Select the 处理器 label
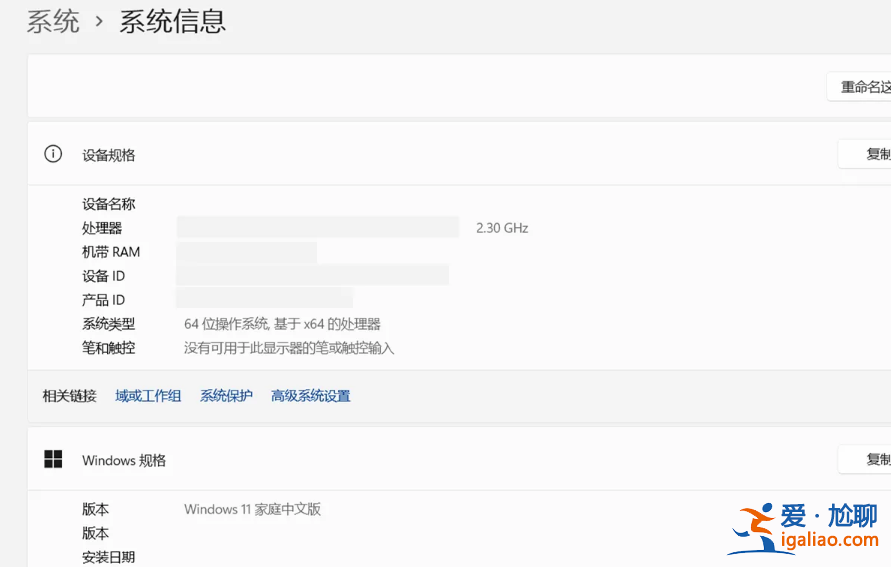 (x=102, y=228)
